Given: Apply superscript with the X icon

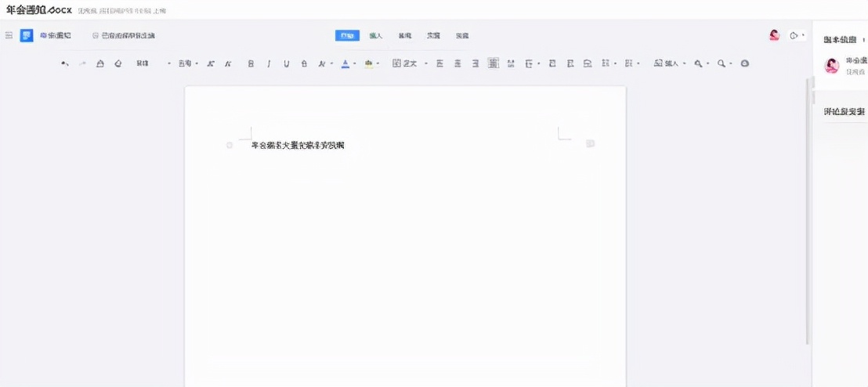Looking at the screenshot, I should (x=322, y=63).
